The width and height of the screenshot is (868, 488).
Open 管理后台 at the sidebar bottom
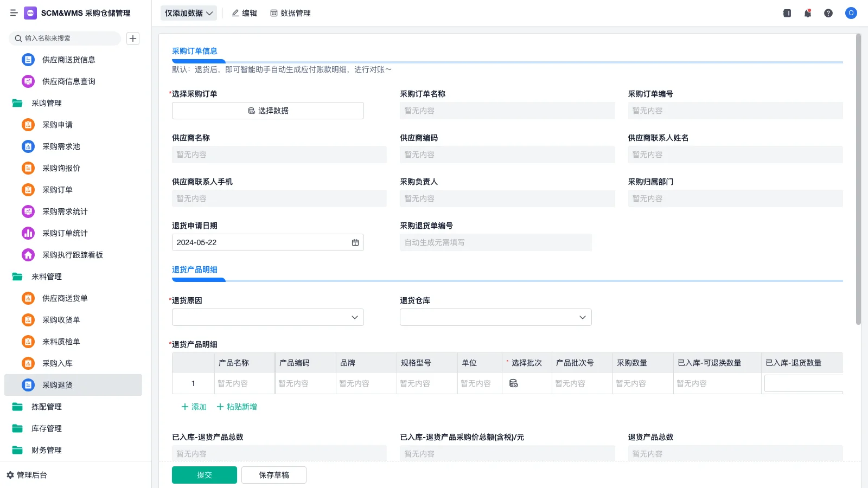(x=27, y=475)
